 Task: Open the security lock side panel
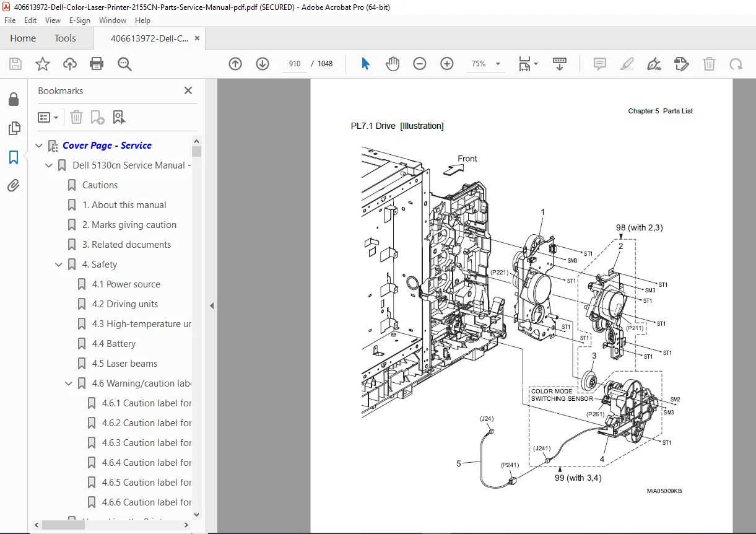pos(14,100)
